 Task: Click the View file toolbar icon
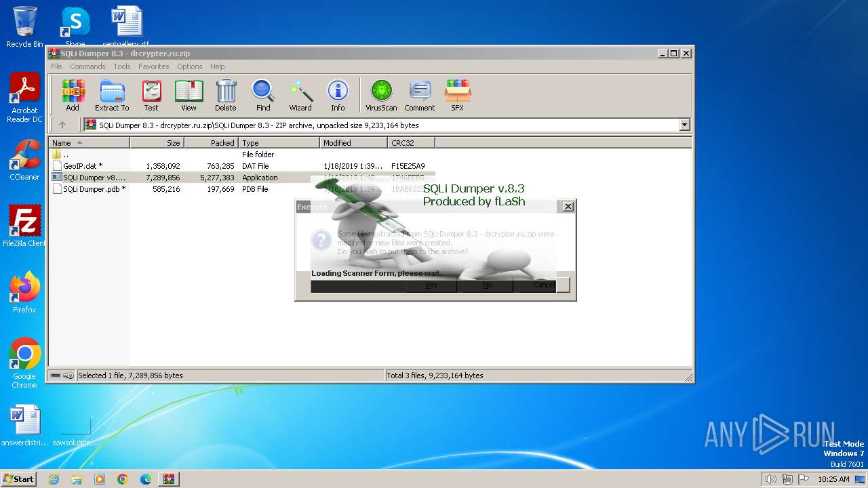[x=189, y=95]
